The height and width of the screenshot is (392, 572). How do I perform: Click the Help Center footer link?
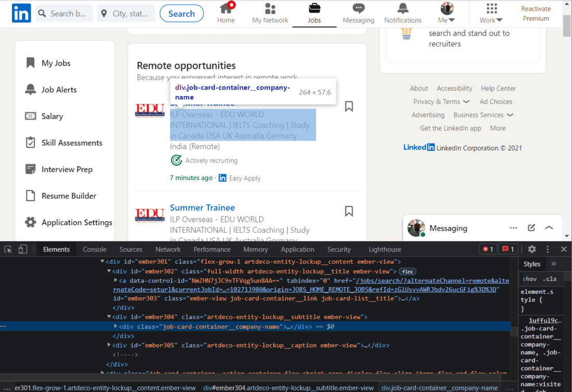coord(498,88)
